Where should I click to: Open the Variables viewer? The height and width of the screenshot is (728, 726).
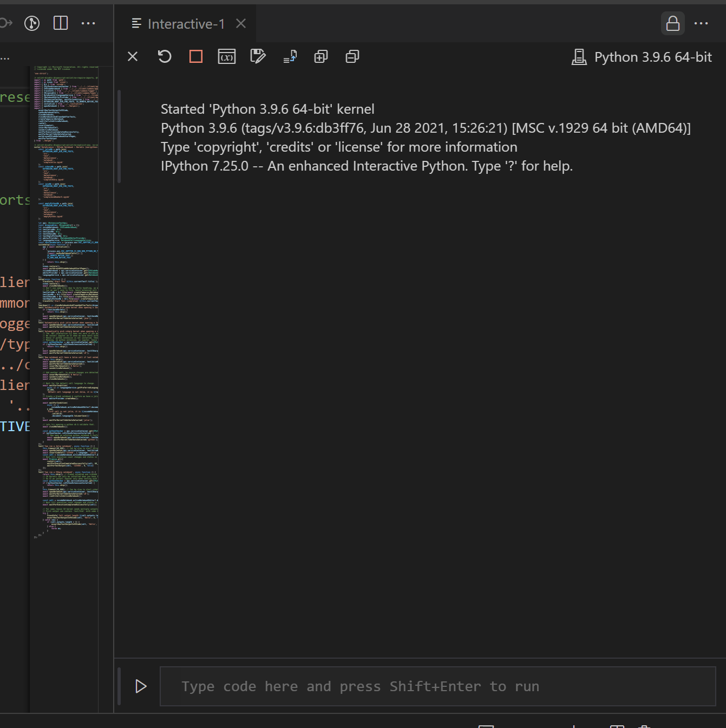tap(227, 57)
